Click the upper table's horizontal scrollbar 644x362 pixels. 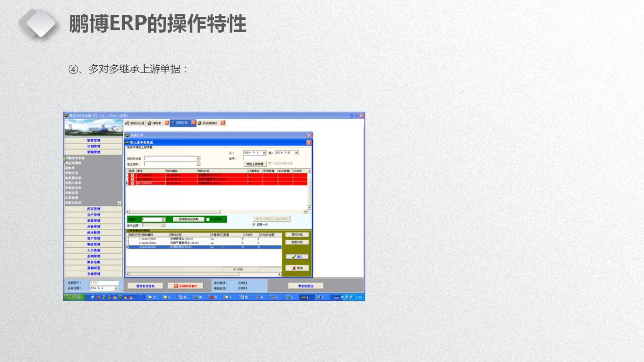coord(217,211)
